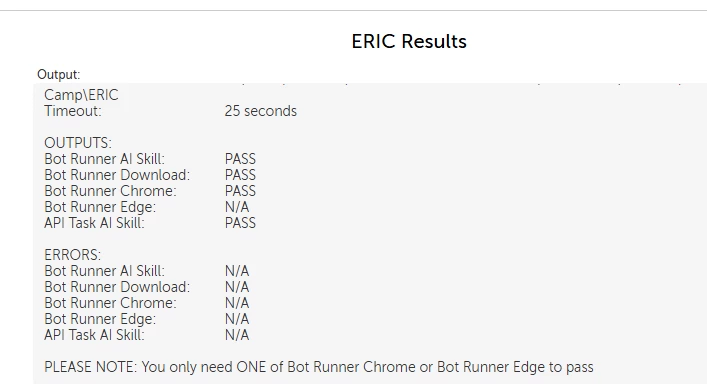Screen dimensions: 707x384
Task: Click N/A error value for Bot Runner Edge
Action: tap(237, 319)
